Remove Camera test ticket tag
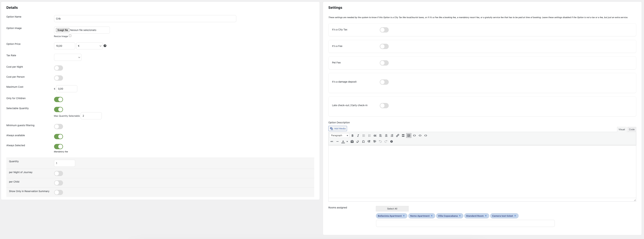This screenshot has width=644, height=239. (515, 216)
